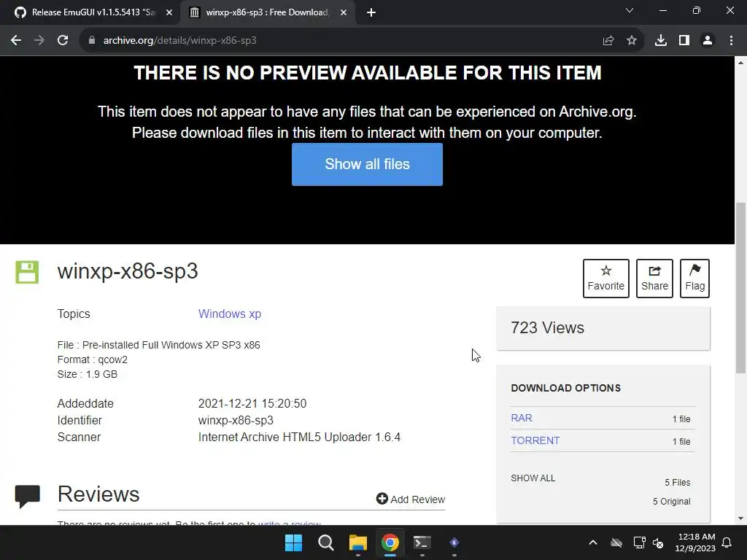Click Add Review
The width and height of the screenshot is (747, 560).
[x=411, y=499]
